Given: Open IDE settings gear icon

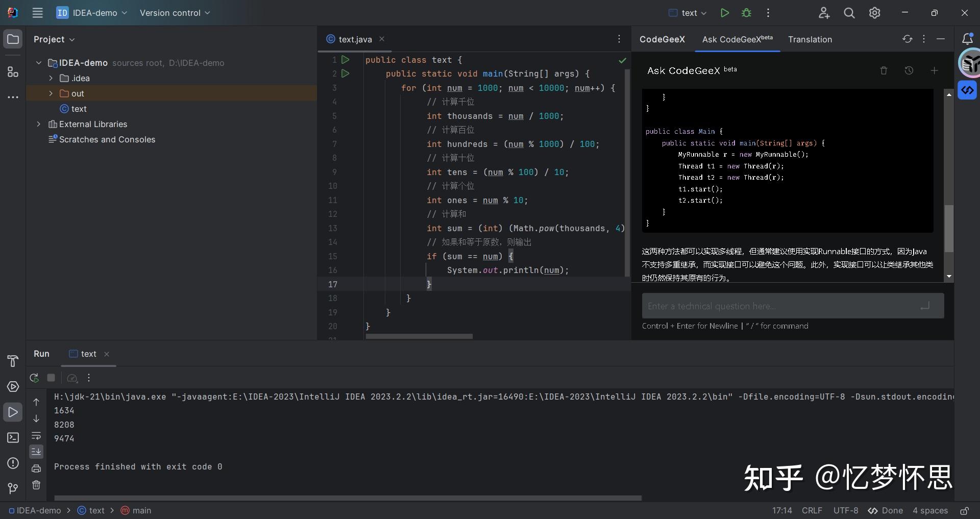Looking at the screenshot, I should pyautogui.click(x=874, y=13).
